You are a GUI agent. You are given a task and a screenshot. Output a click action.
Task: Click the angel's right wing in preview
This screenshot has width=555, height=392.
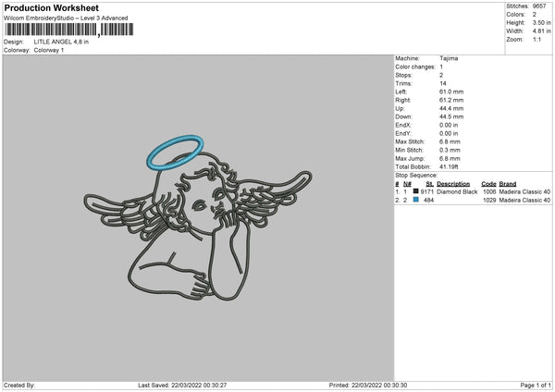[273, 198]
